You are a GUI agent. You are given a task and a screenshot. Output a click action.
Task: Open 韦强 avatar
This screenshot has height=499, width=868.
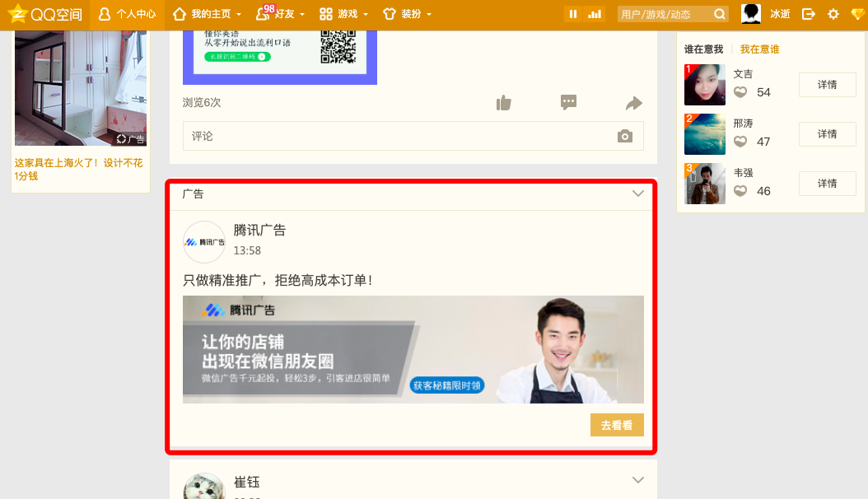point(705,184)
